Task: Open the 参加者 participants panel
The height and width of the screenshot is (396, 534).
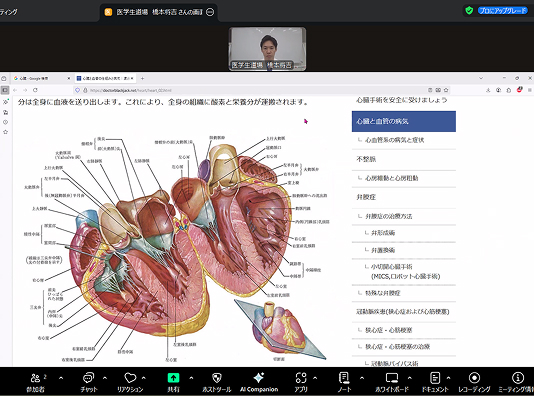Action: (x=35, y=382)
